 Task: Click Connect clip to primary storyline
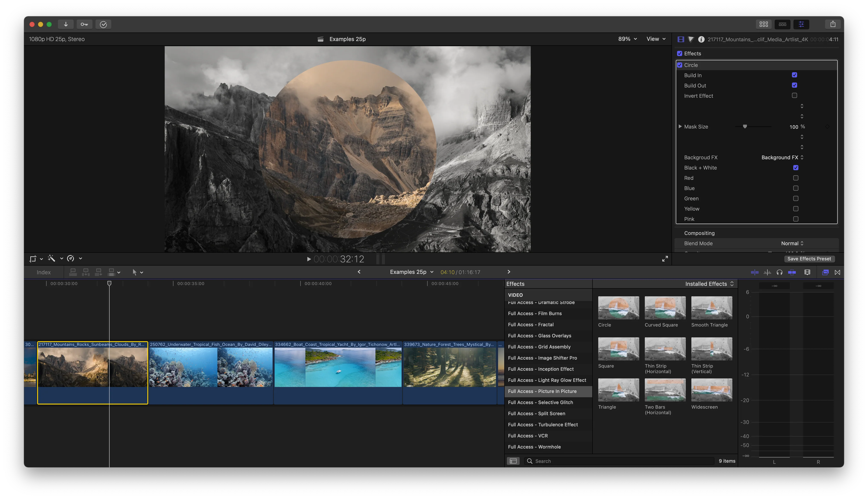pyautogui.click(x=73, y=272)
